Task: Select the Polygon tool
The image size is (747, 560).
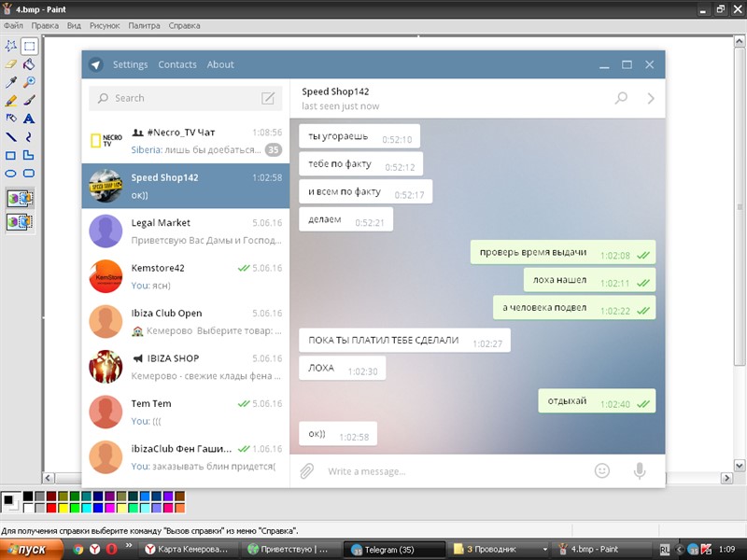Action: tap(29, 155)
